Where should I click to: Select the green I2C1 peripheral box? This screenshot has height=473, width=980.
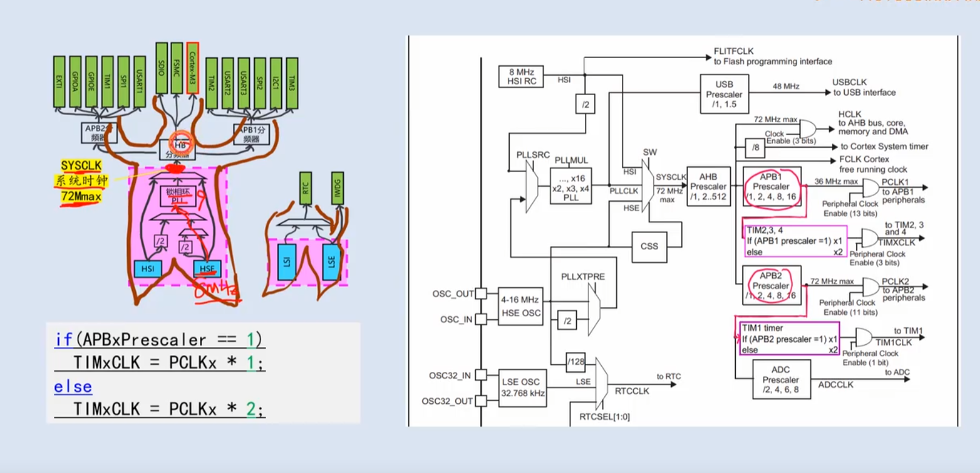point(276,83)
